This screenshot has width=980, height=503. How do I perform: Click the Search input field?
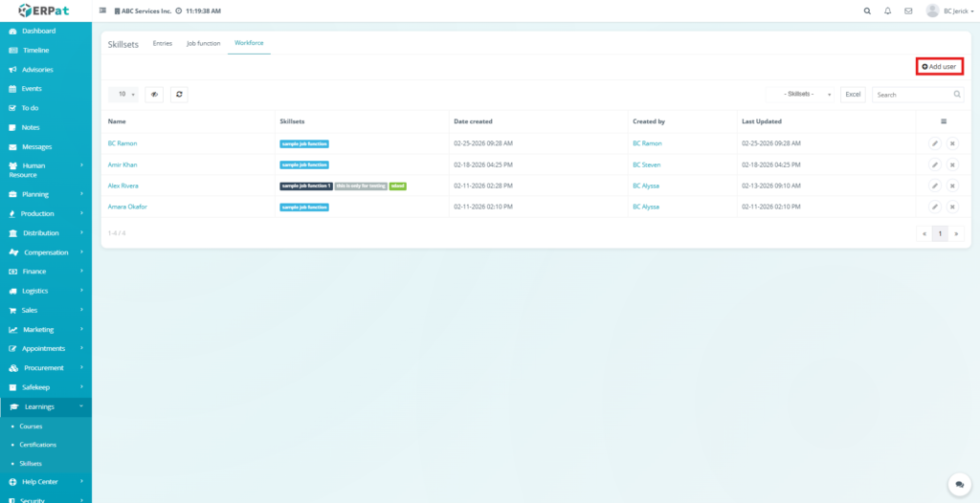911,95
